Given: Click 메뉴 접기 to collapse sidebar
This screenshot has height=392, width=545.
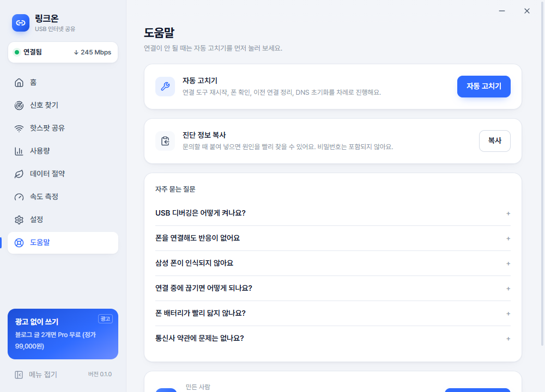Looking at the screenshot, I should 36,375.
